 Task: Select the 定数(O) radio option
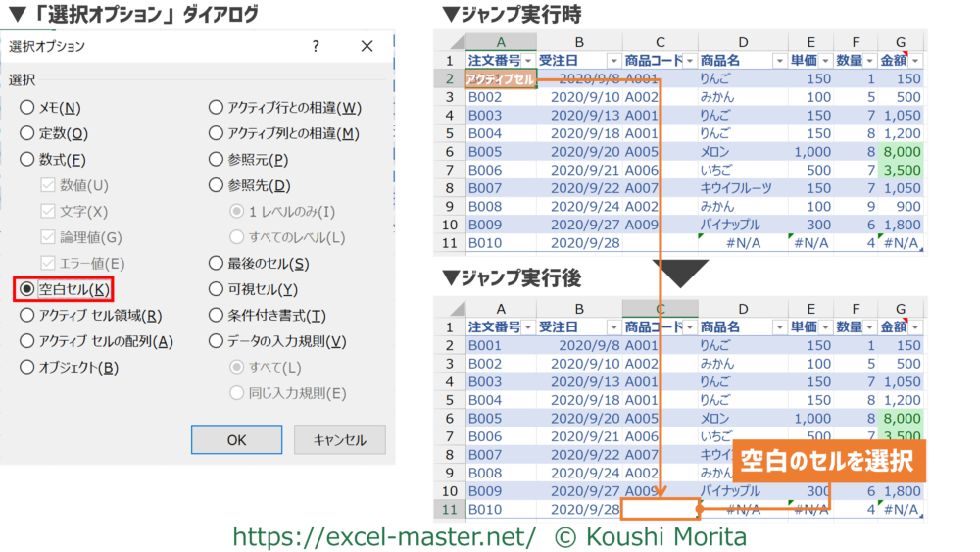(27, 133)
